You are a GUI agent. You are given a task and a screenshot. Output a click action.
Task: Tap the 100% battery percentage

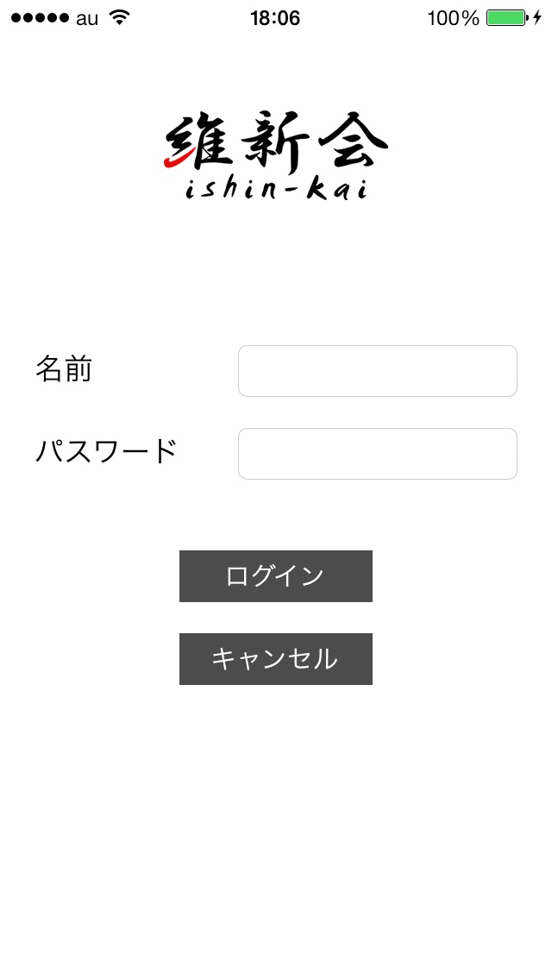pyautogui.click(x=453, y=18)
